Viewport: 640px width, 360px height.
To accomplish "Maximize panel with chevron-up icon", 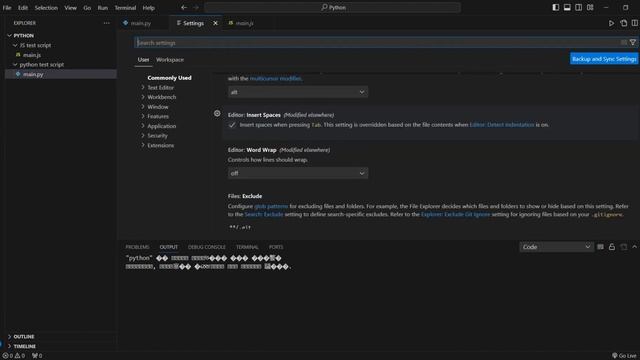I will click(634, 247).
